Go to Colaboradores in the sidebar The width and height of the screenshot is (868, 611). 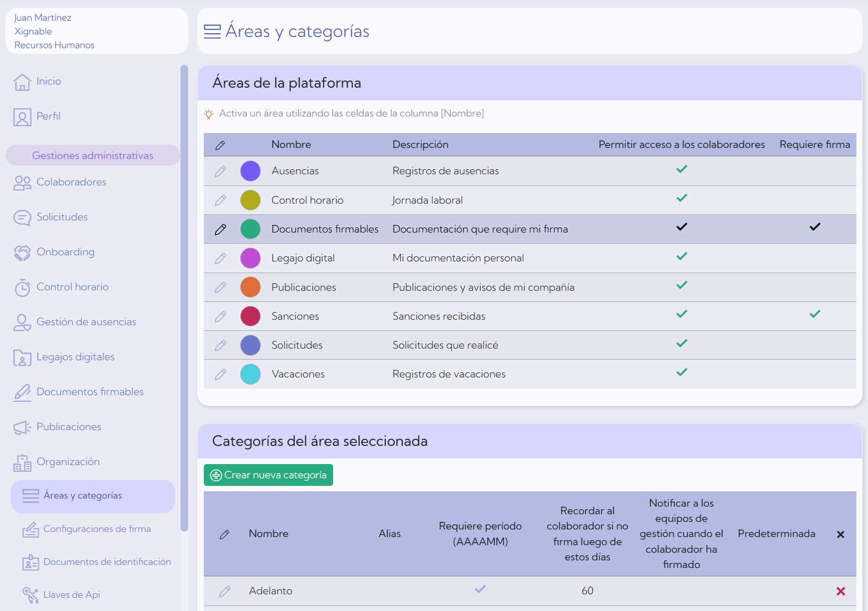(x=72, y=182)
